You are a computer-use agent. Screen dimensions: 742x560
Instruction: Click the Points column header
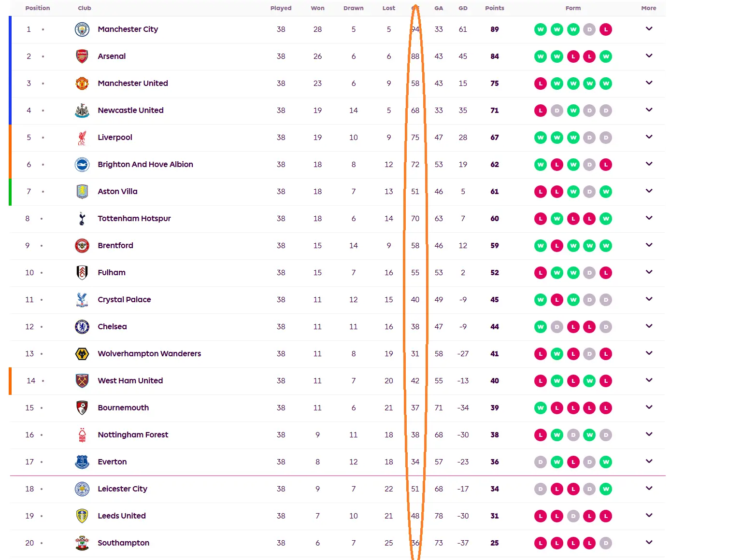click(x=494, y=8)
